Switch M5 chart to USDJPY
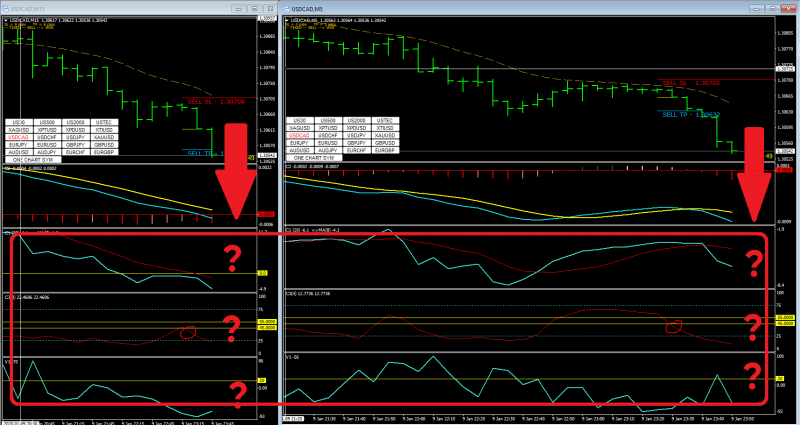Viewport: 800px width, 425px height. pos(357,135)
